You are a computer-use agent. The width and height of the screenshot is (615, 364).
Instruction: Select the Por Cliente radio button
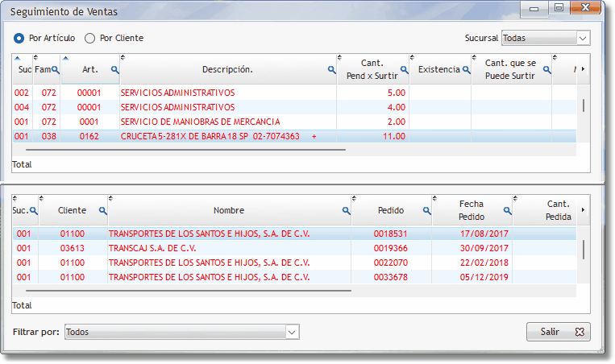pyautogui.click(x=89, y=39)
